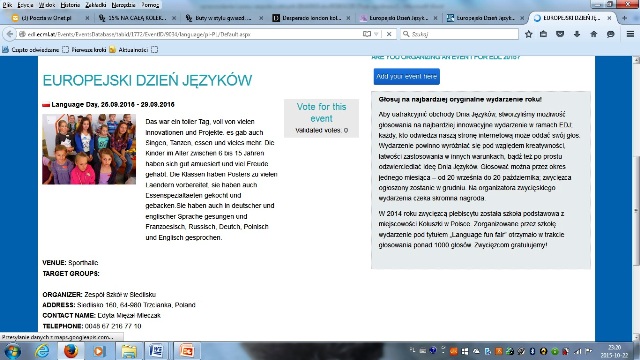Open the Pierwsze kroki bookmark
Viewport: 640px width, 360px height.
(84, 50)
